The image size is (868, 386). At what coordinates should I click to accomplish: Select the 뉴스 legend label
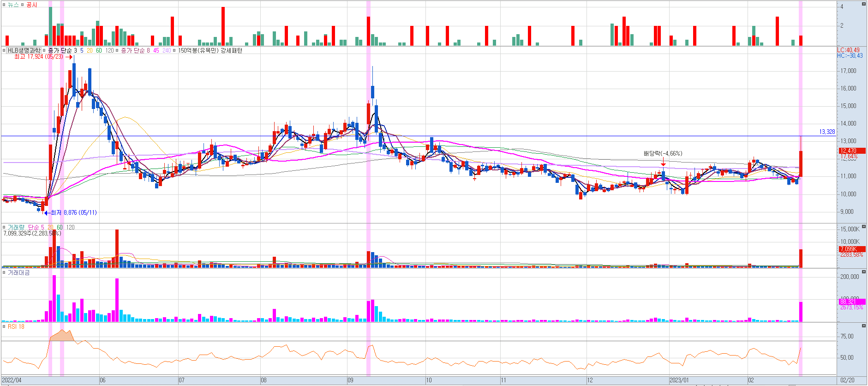[x=13, y=5]
